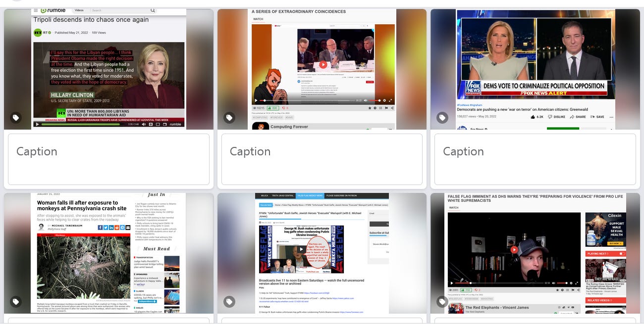Click the WATCH tab under the False Flag Imminent title
The width and height of the screenshot is (644, 327).
454,208
